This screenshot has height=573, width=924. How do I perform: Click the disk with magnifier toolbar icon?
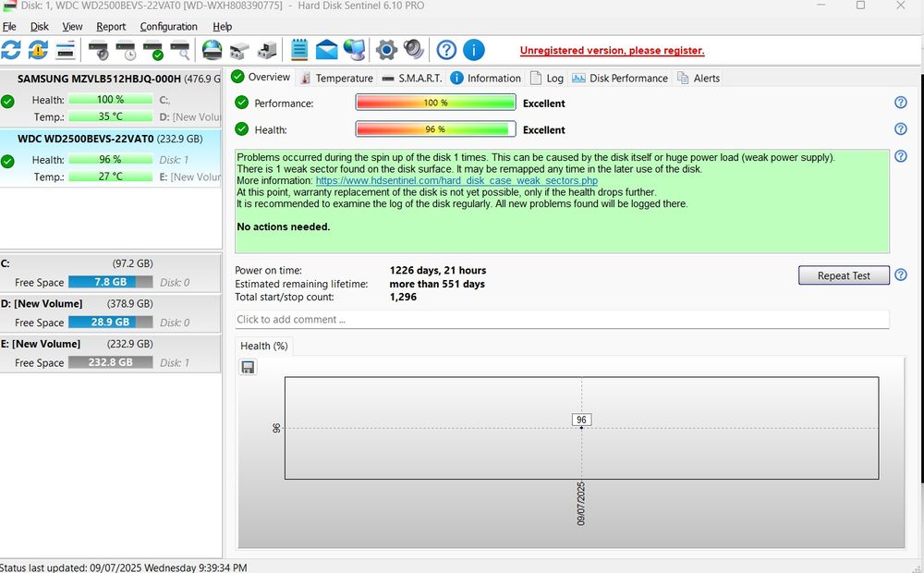point(180,50)
